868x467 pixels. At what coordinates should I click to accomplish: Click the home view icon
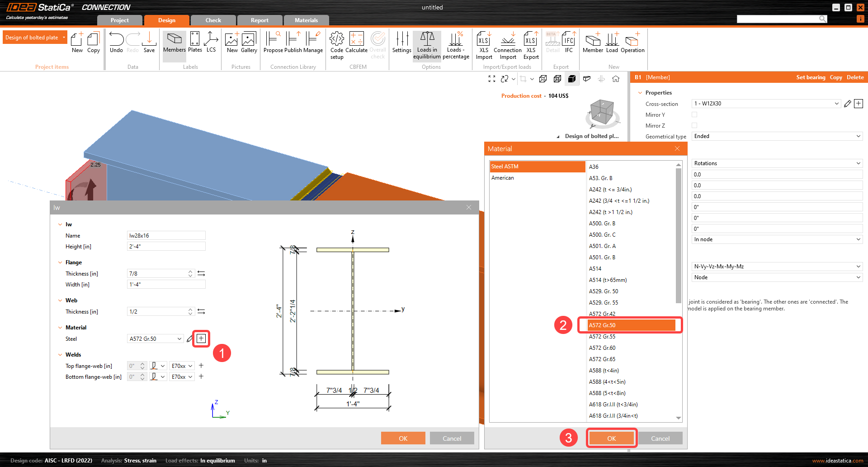(x=616, y=79)
